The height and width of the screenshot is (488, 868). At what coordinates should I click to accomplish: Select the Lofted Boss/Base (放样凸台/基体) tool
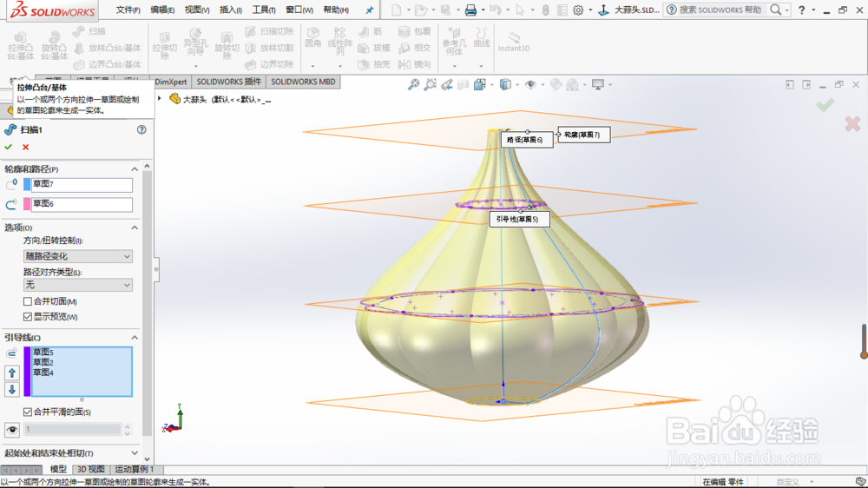tap(108, 48)
